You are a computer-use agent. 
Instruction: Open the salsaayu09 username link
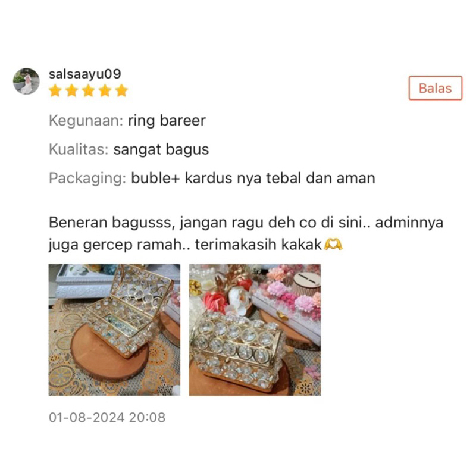click(85, 74)
